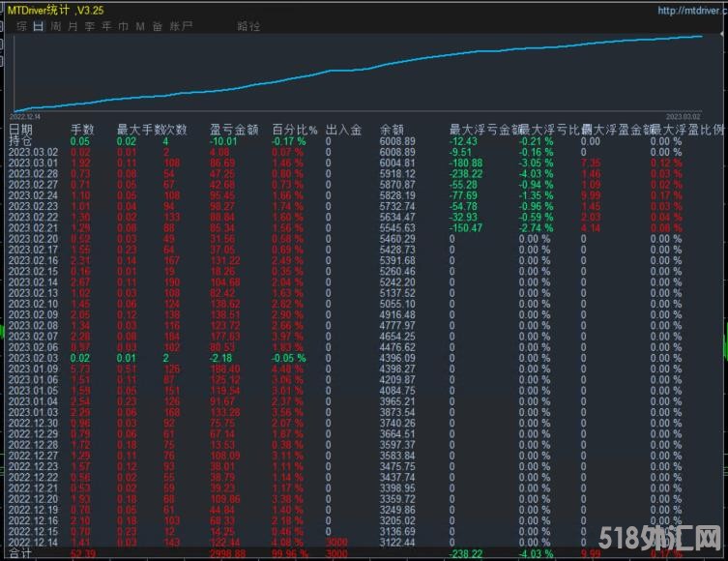
Task: Switch to the 综 summary tab
Action: click(x=21, y=26)
